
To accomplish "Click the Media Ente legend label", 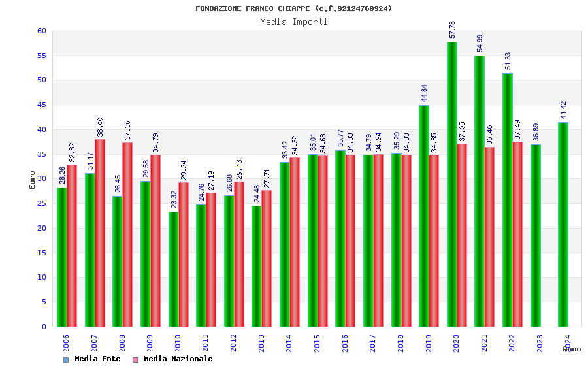I will 97,359.
